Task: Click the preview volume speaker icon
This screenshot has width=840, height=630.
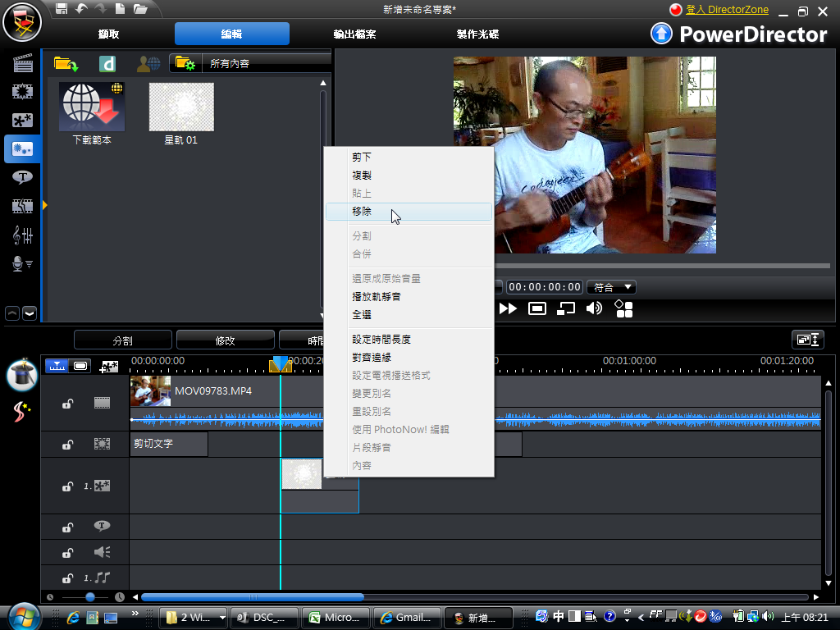Action: click(594, 308)
